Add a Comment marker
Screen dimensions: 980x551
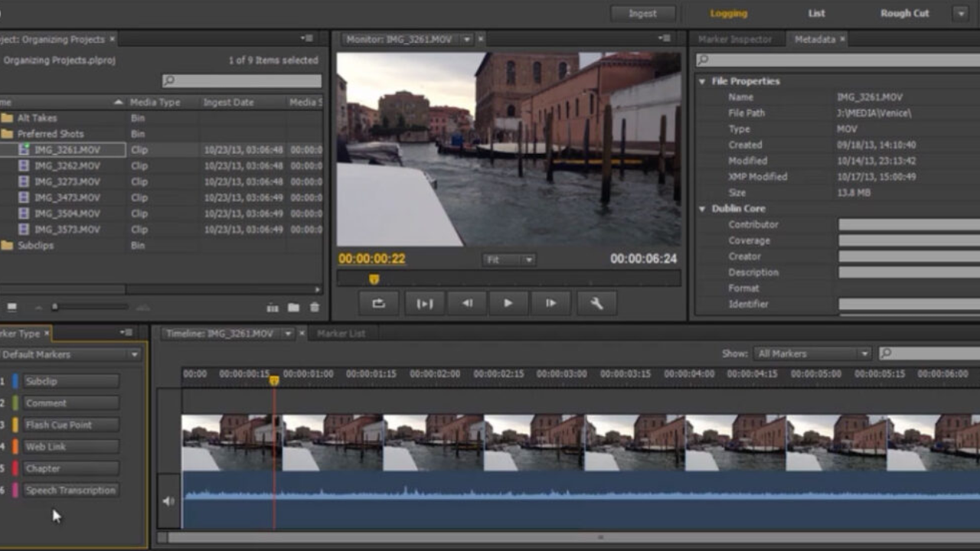pyautogui.click(x=70, y=403)
